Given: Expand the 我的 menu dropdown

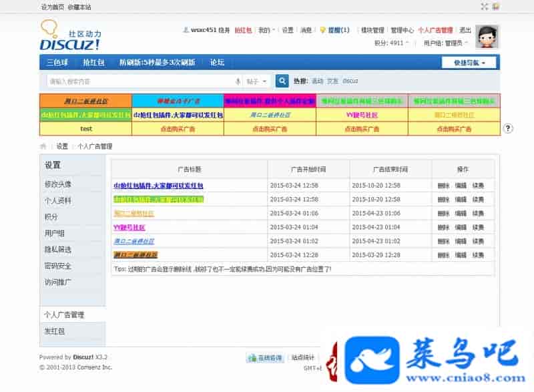Looking at the screenshot, I should [x=265, y=30].
